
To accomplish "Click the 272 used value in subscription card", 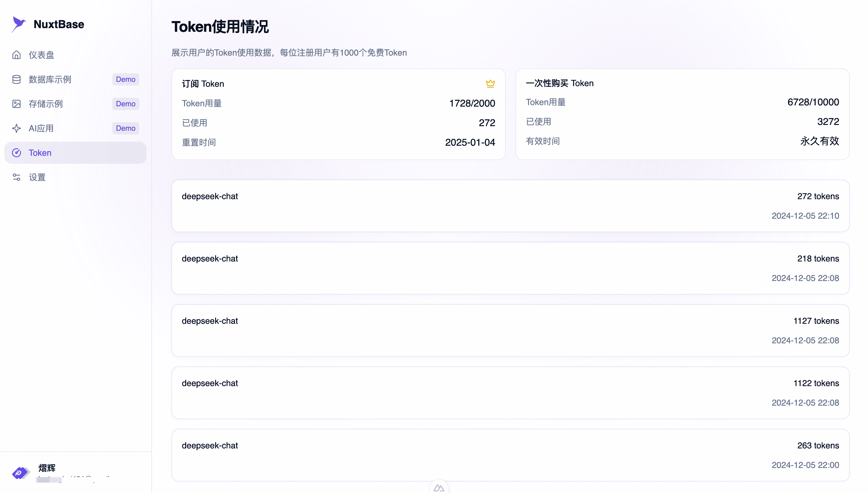I will point(487,122).
